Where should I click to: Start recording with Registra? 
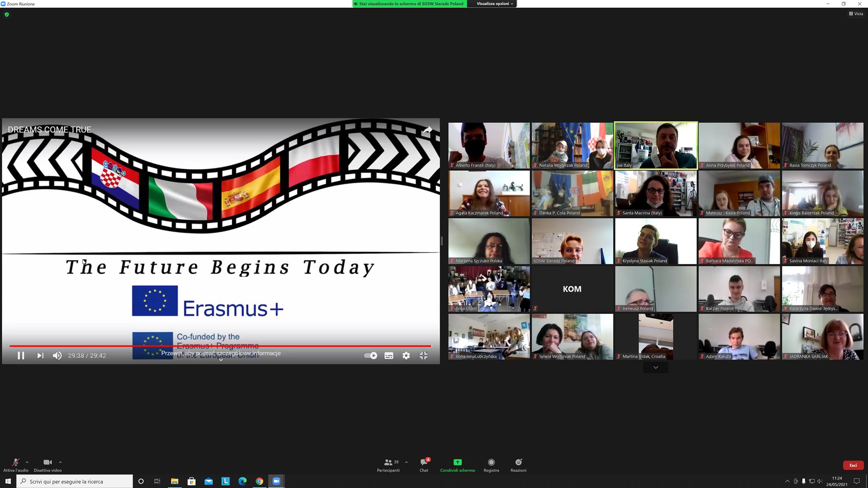(x=491, y=465)
